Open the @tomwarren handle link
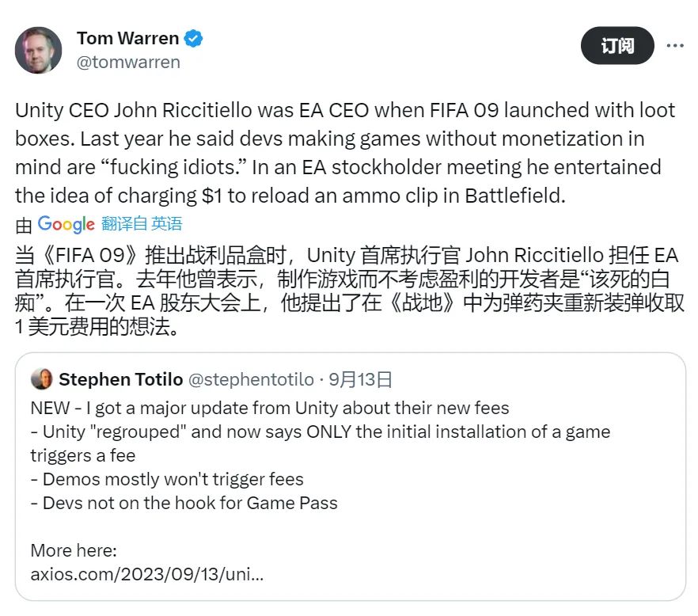The width and height of the screenshot is (698, 616). [x=128, y=63]
